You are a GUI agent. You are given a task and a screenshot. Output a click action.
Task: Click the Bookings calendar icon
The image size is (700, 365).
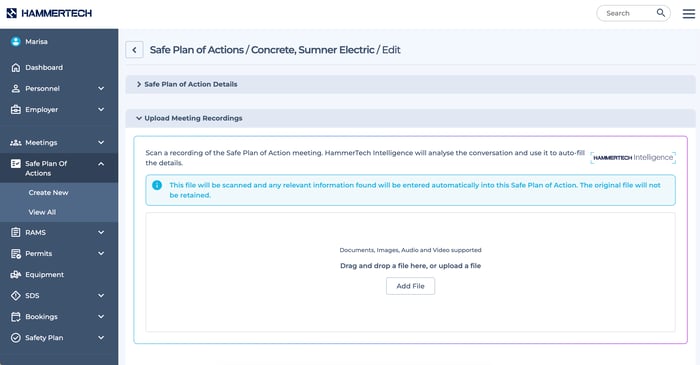tap(16, 316)
